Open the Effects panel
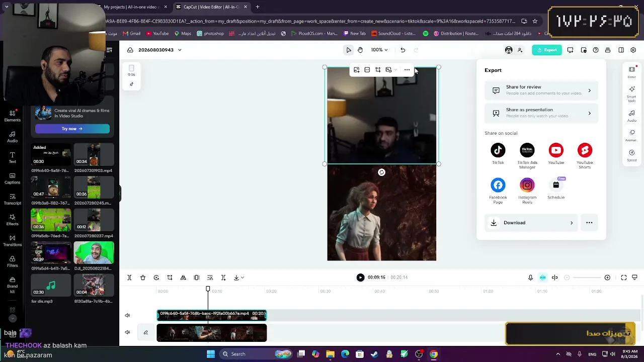The height and width of the screenshot is (362, 644). click(13, 220)
